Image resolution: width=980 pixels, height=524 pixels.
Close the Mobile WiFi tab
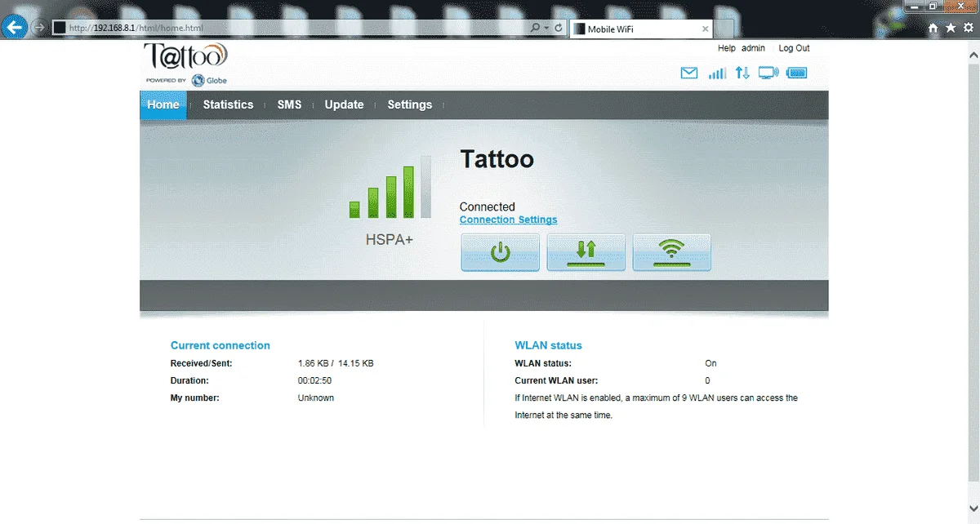point(706,29)
